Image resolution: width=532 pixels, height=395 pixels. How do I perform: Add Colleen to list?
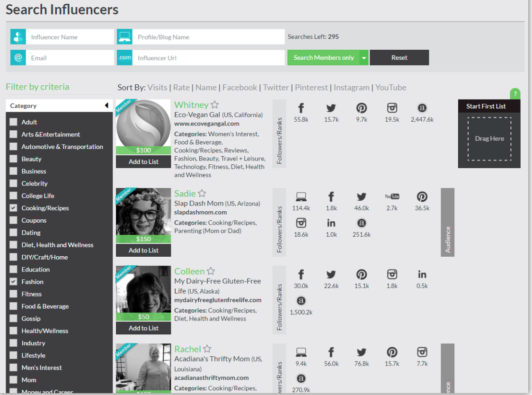(143, 328)
